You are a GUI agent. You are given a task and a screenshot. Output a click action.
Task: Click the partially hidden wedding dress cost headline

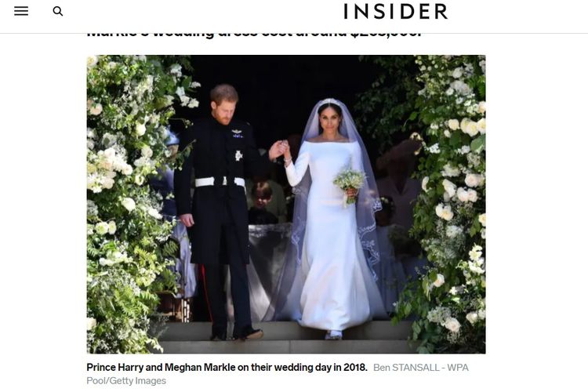pyautogui.click(x=254, y=34)
